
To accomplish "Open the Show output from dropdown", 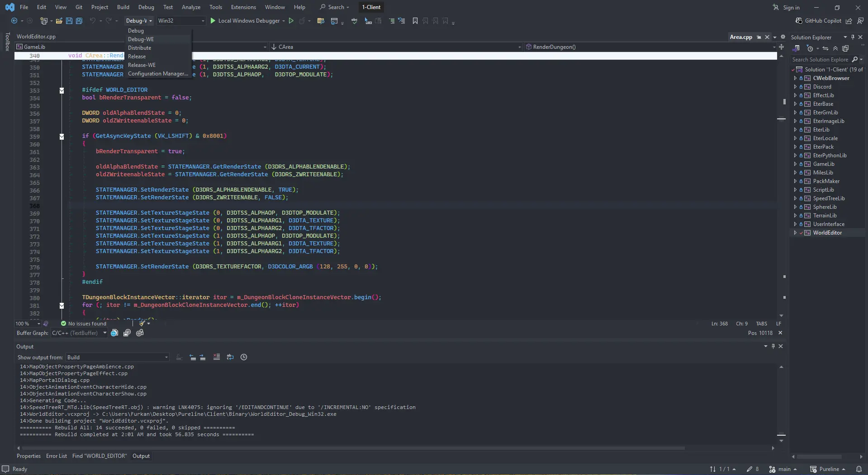I will pos(117,357).
